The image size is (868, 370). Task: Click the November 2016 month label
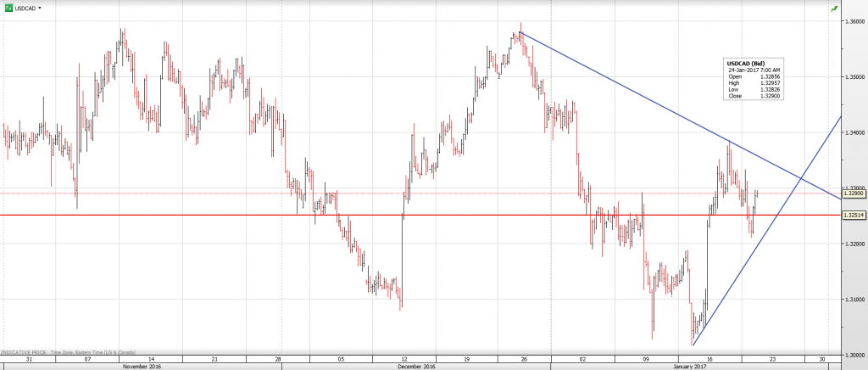point(142,367)
